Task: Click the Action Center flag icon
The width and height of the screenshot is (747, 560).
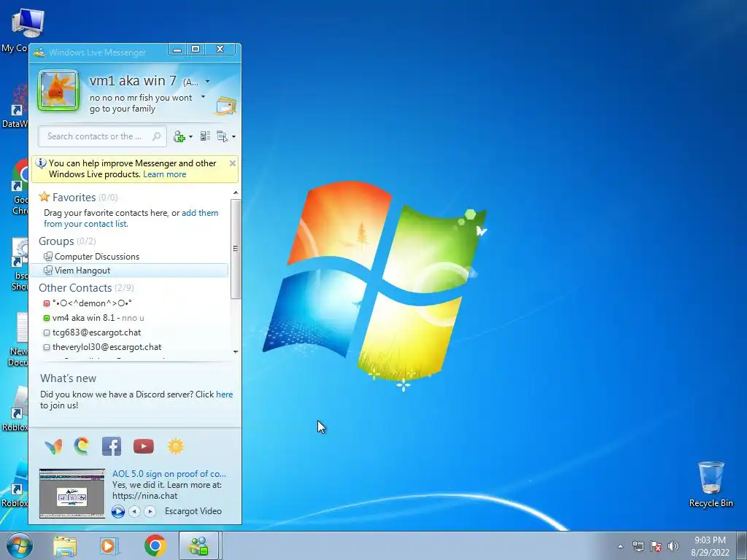Action: [x=656, y=546]
